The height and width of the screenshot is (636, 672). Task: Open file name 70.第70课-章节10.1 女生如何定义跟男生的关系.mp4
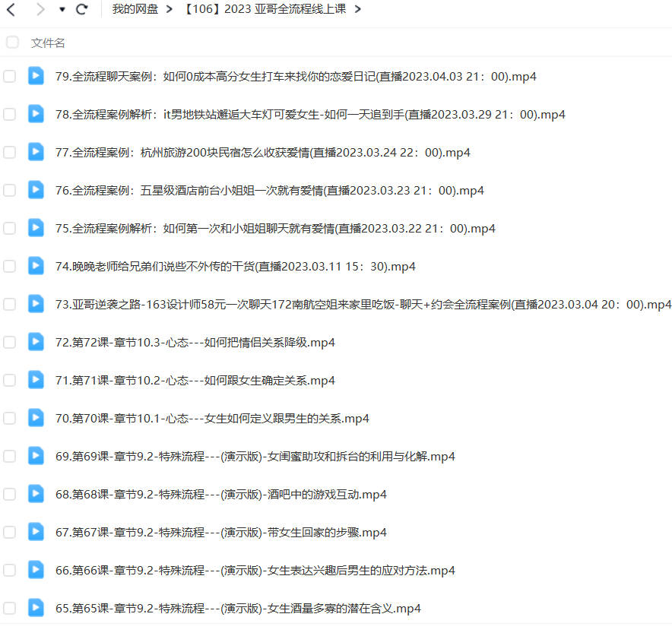point(212,419)
